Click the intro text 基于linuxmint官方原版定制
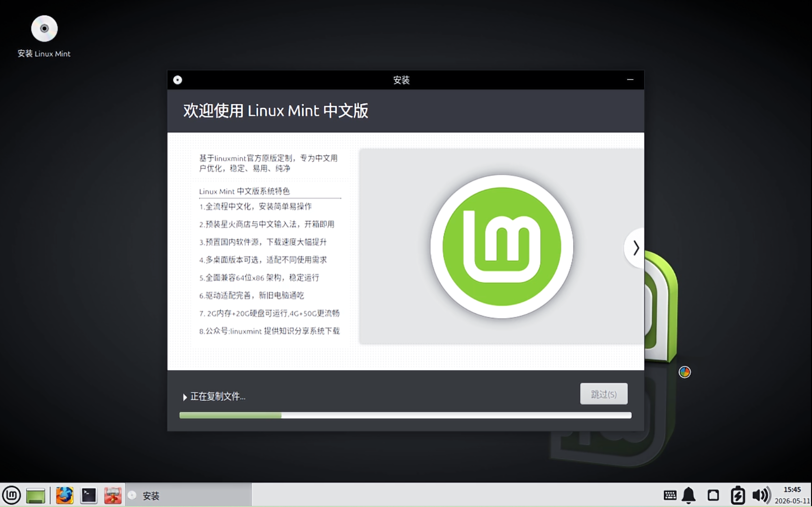Viewport: 812px width, 507px height. pos(246,158)
